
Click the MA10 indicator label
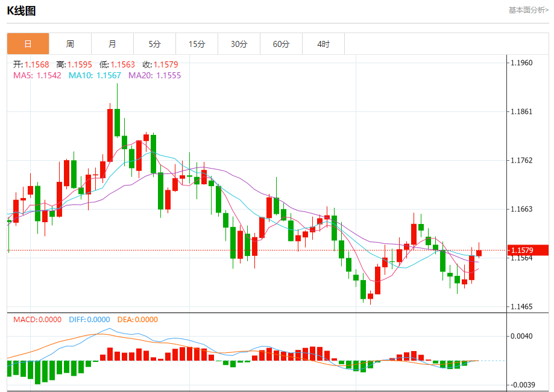click(x=95, y=75)
